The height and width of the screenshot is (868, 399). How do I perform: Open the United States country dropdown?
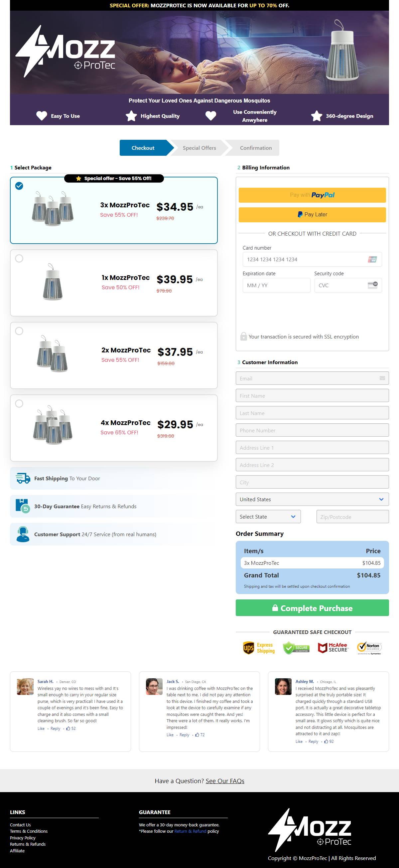(312, 499)
